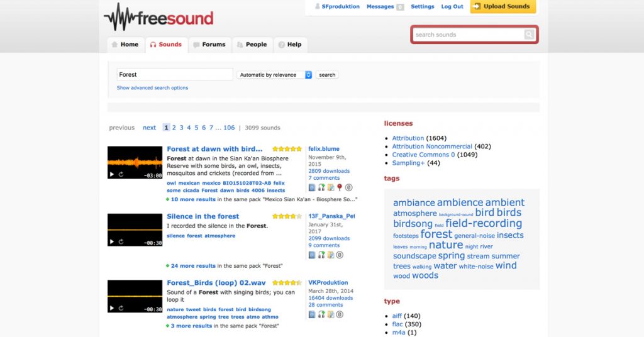The height and width of the screenshot is (337, 644).
Task: Focus the 'search sounds' top field
Action: click(468, 35)
